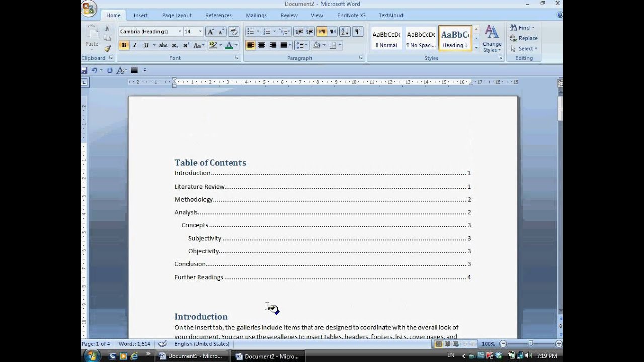
Task: Open the Page Layout tab
Action: 177,15
